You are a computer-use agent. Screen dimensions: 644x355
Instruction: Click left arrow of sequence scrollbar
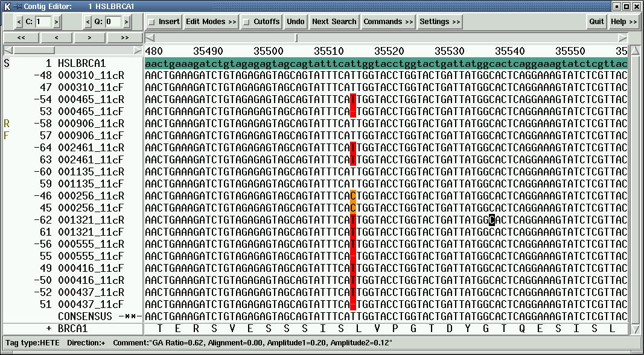150,38
